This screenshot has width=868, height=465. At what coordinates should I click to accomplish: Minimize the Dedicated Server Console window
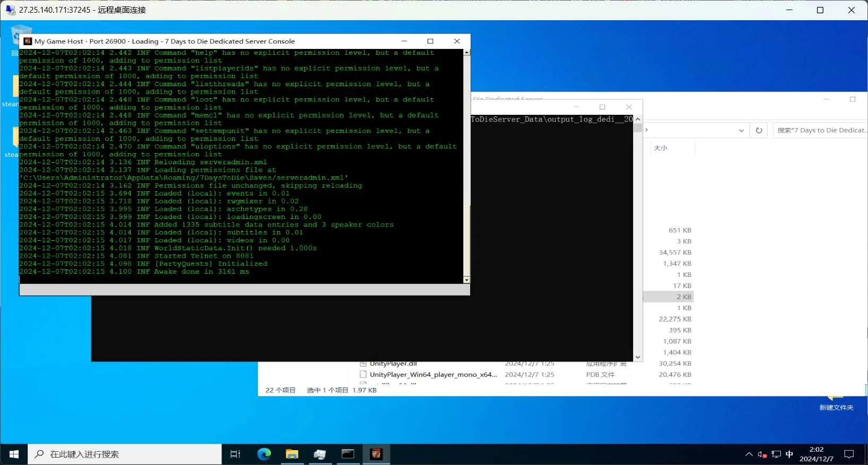point(404,41)
